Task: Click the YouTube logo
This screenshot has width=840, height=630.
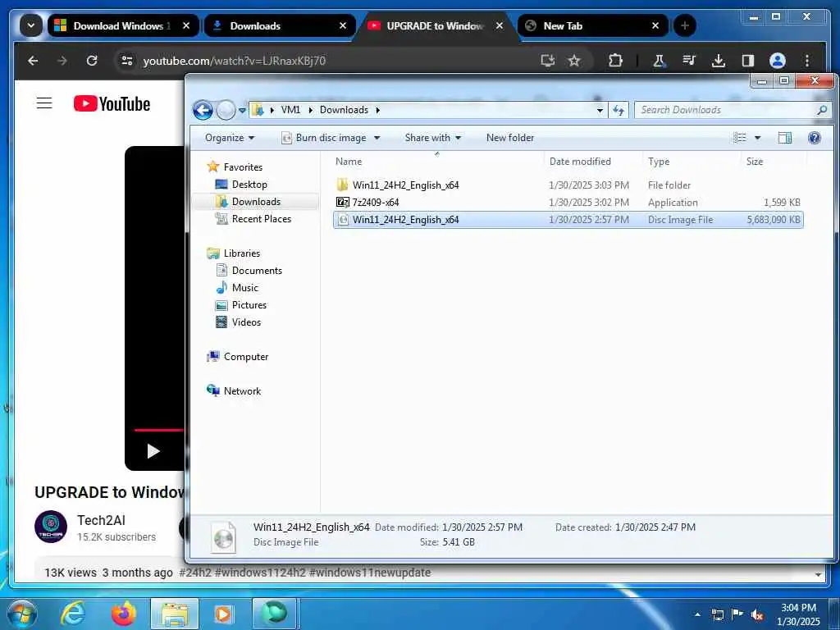Action: 112,103
